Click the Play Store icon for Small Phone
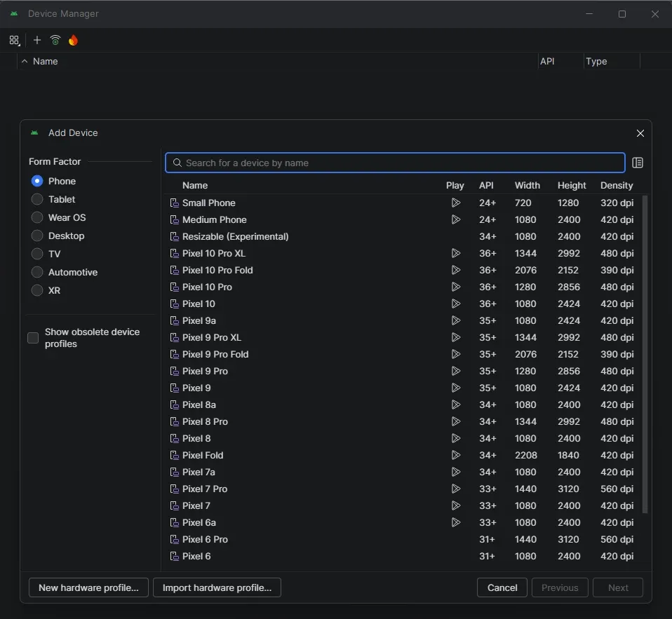The height and width of the screenshot is (619, 672). (x=456, y=203)
